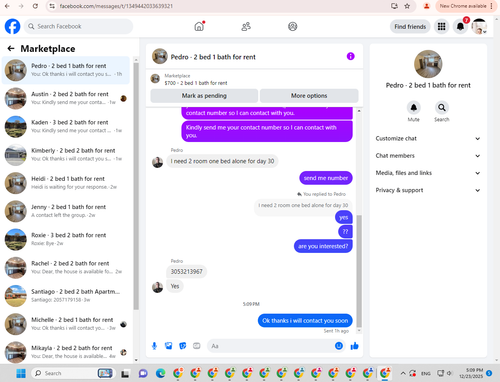The image size is (500, 382).
Task: Open Pedro - 2 bed 1 bath conversation
Action: coord(66,70)
